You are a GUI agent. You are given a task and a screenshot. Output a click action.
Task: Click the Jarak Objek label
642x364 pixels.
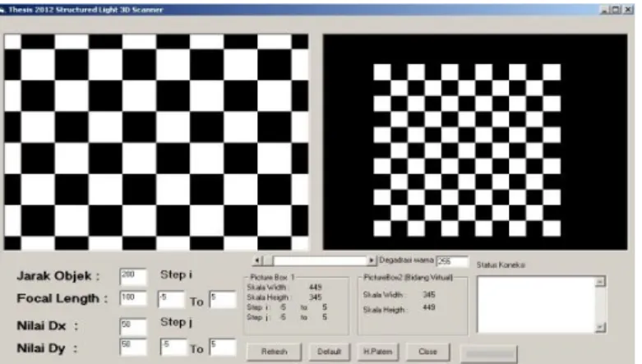tap(58, 275)
